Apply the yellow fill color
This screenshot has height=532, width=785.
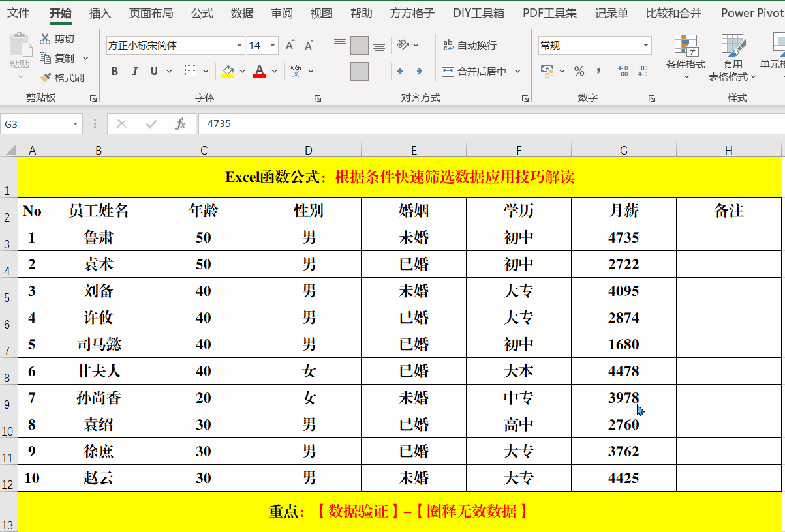228,71
